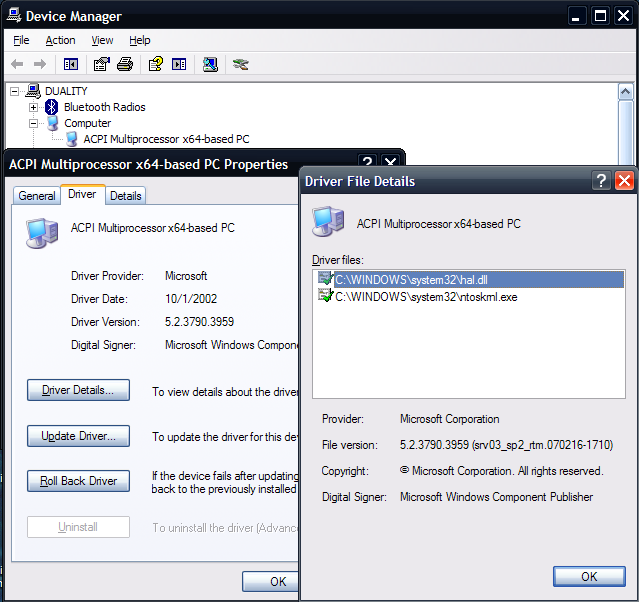The height and width of the screenshot is (602, 639).
Task: Click OK in the Properties dialog
Action: pos(271,581)
